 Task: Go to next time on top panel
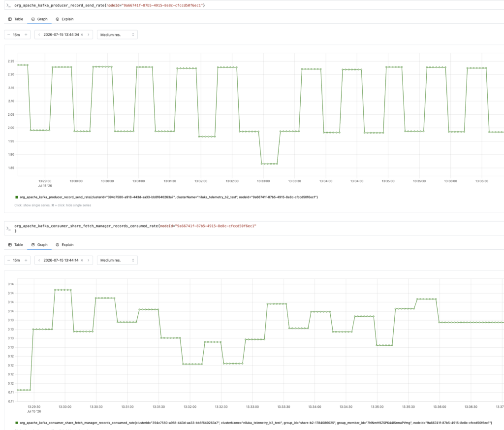(89, 35)
